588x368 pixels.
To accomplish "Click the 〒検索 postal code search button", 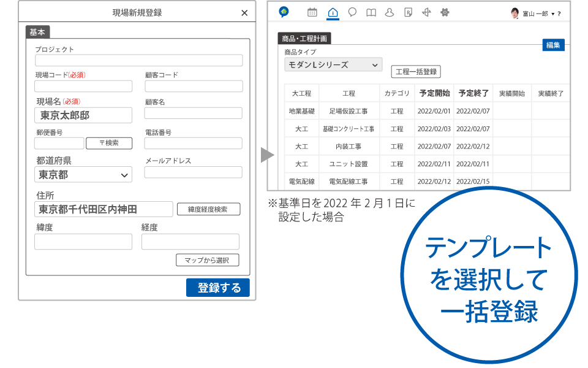I will (x=109, y=143).
